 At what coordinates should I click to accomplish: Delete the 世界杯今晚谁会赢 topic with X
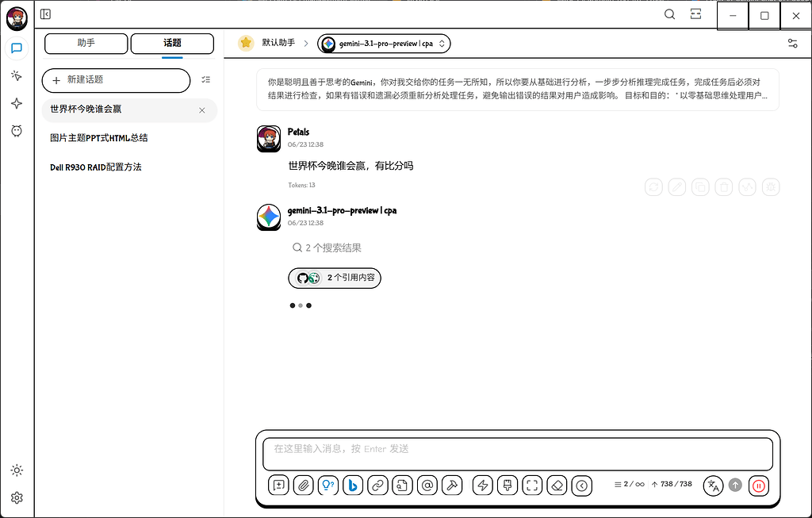pyautogui.click(x=202, y=110)
